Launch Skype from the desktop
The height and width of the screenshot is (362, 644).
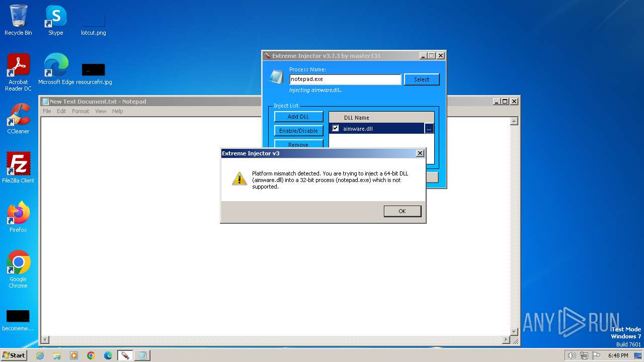click(55, 20)
